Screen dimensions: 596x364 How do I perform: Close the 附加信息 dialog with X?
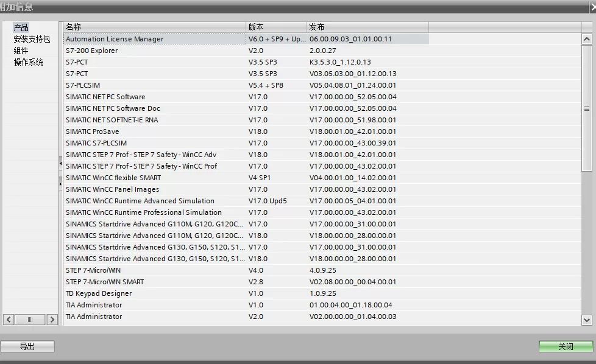tap(593, 7)
